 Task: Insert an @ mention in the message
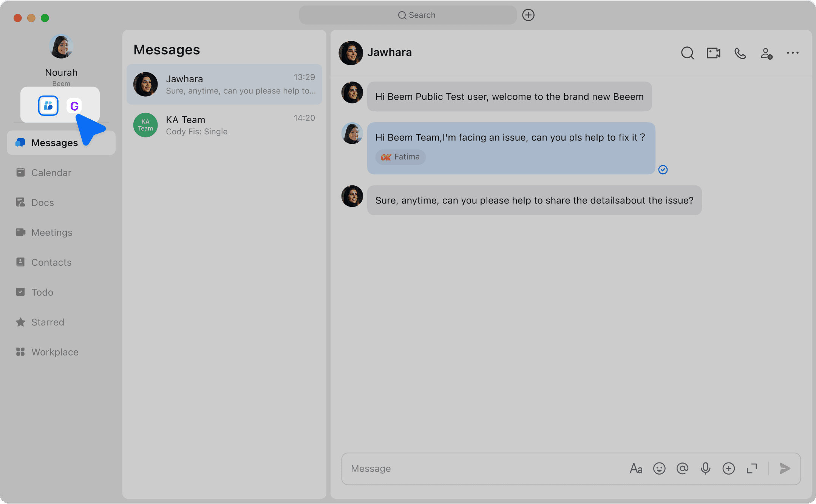coord(682,469)
